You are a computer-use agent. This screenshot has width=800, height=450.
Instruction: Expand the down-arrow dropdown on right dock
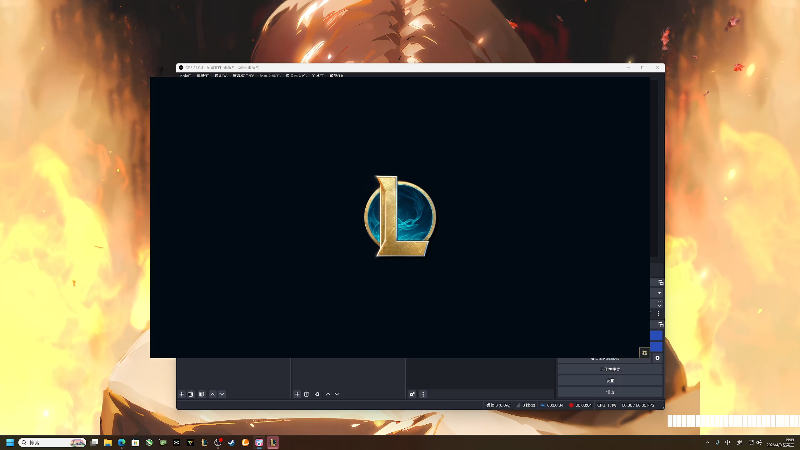[659, 293]
